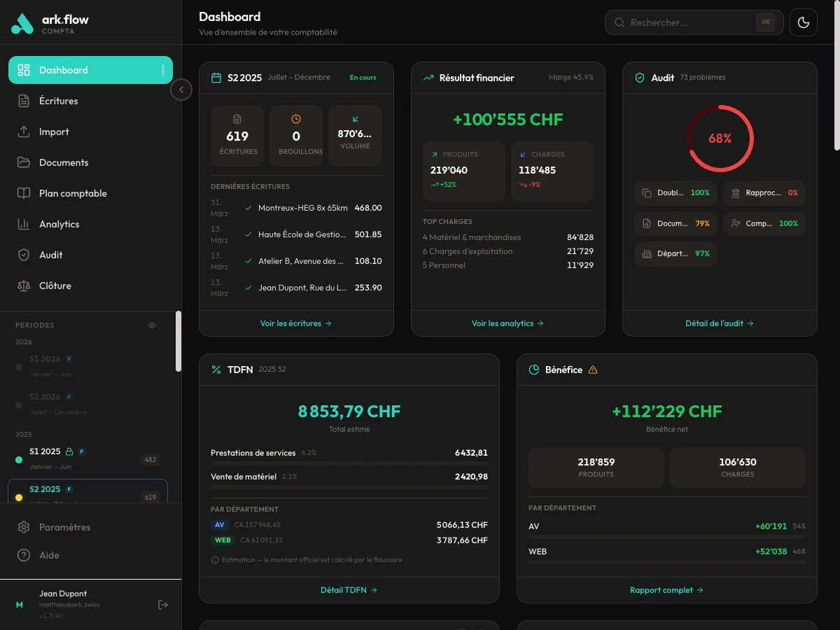Screen dimensions: 840x630
Task: Click the 68% audit progress ring
Action: click(720, 138)
